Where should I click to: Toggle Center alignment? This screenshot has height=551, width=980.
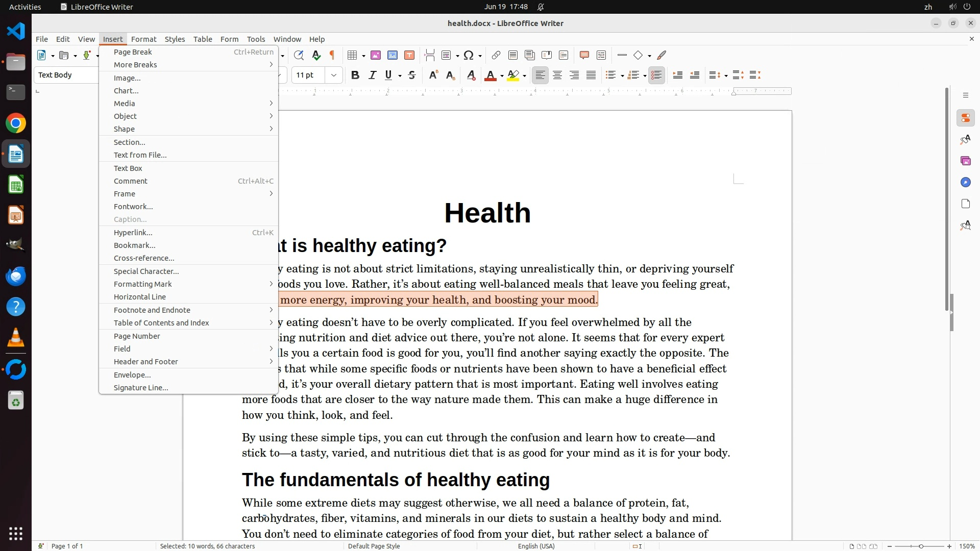click(x=557, y=76)
